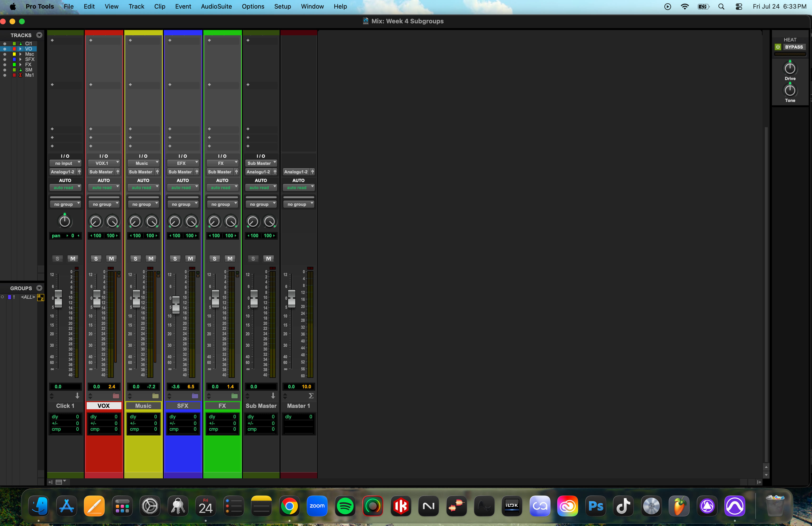This screenshot has height=526, width=812.
Task: Open the EFX input selector on SFX
Action: [183, 163]
